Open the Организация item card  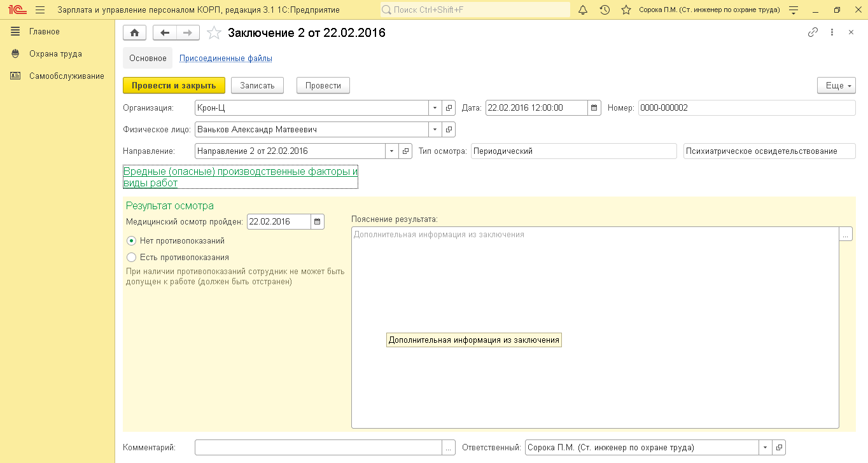[x=449, y=108]
